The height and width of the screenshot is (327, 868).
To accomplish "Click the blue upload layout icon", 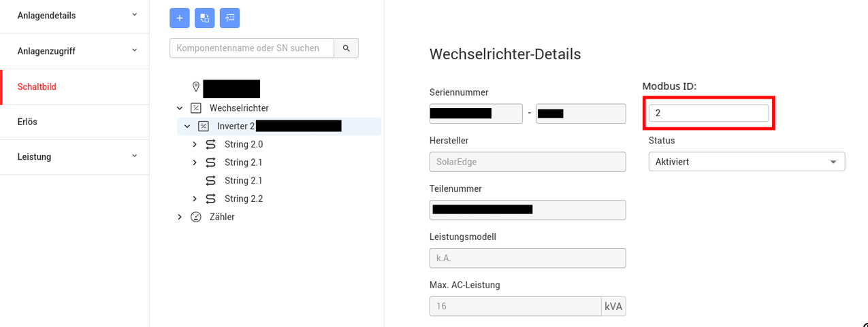I will click(230, 18).
